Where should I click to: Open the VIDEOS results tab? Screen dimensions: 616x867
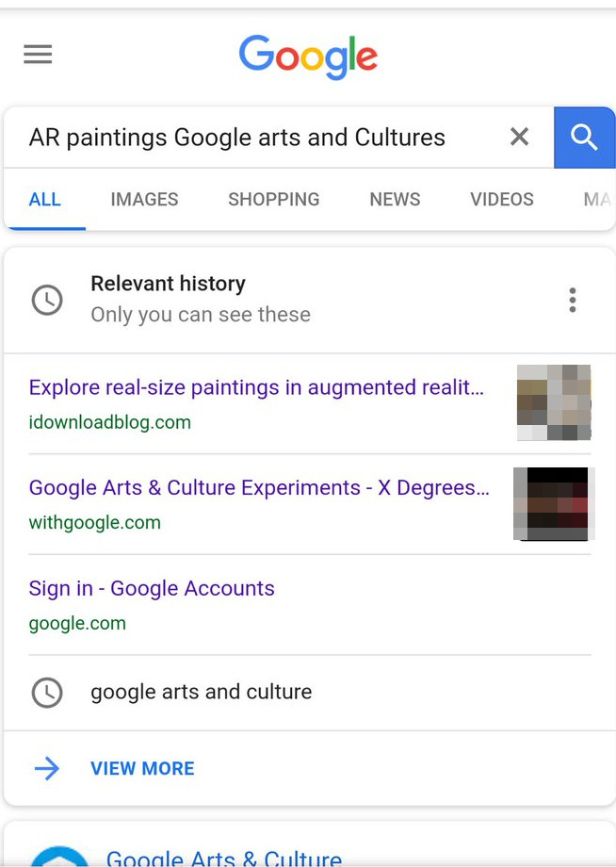click(501, 199)
